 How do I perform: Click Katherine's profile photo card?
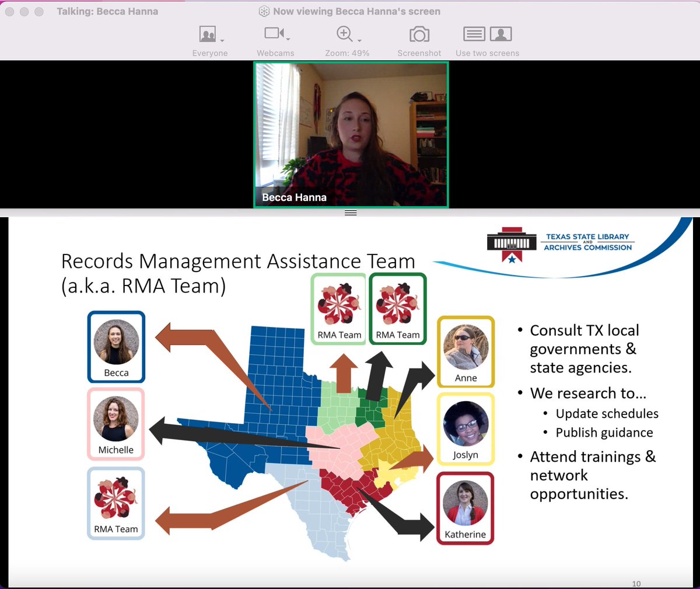click(x=465, y=508)
